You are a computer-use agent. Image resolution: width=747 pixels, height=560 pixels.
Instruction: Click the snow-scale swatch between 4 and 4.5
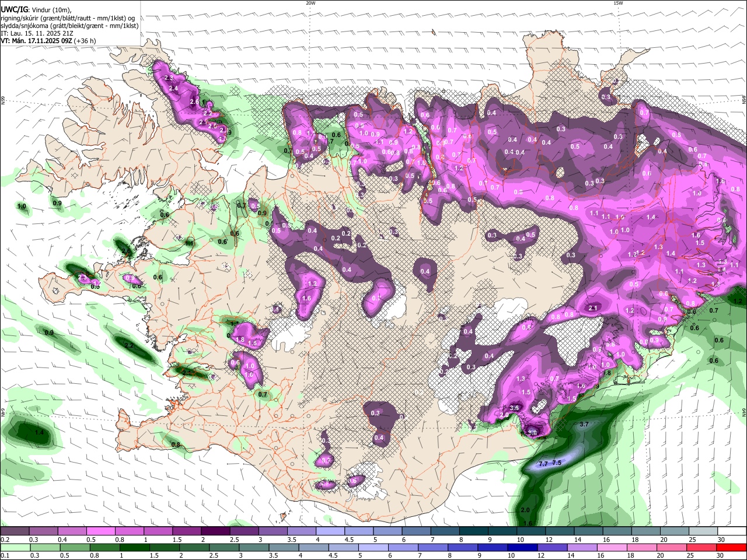[330, 531]
